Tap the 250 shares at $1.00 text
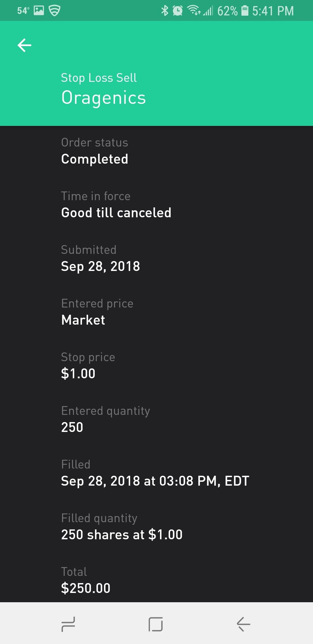This screenshot has height=644, width=313. (x=122, y=535)
